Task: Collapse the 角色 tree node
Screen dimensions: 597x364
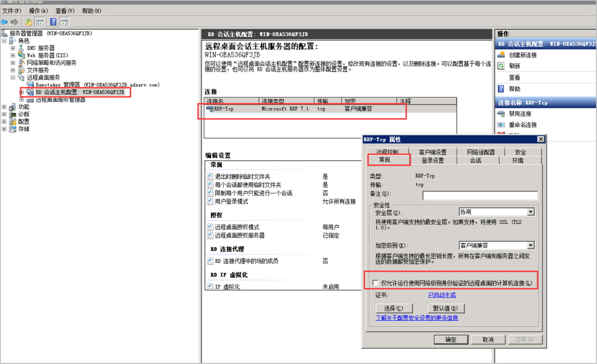Action: (x=4, y=41)
